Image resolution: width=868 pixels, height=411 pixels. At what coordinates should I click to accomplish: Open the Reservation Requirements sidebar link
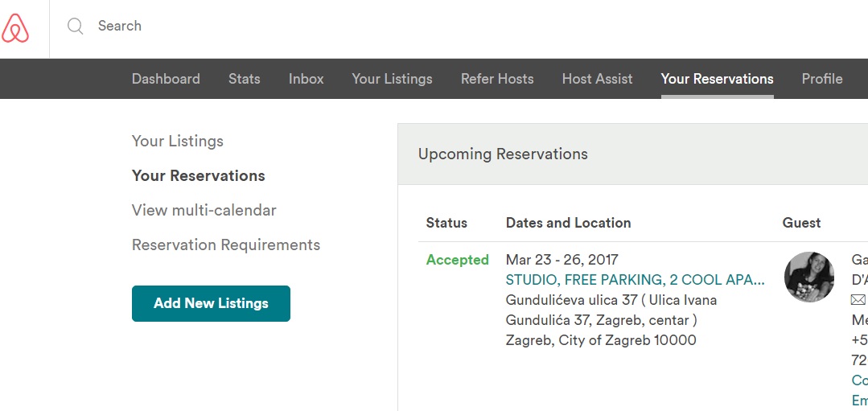226,245
